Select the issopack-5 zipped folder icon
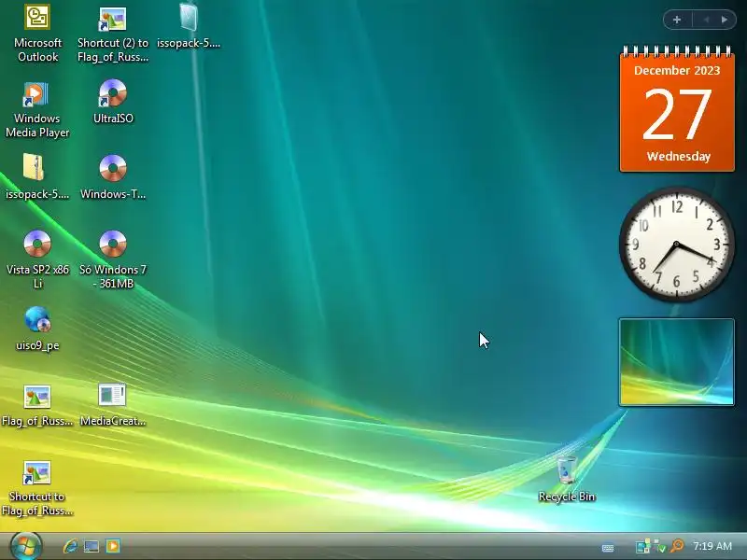This screenshot has width=747, height=560. tap(37, 176)
